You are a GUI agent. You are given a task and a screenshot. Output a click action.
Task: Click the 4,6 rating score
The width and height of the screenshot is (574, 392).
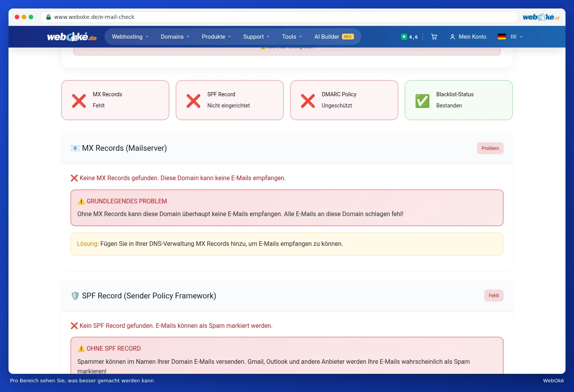(x=413, y=37)
